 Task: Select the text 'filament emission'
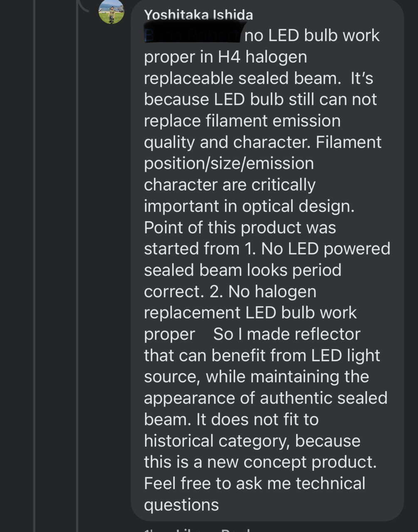click(x=273, y=121)
